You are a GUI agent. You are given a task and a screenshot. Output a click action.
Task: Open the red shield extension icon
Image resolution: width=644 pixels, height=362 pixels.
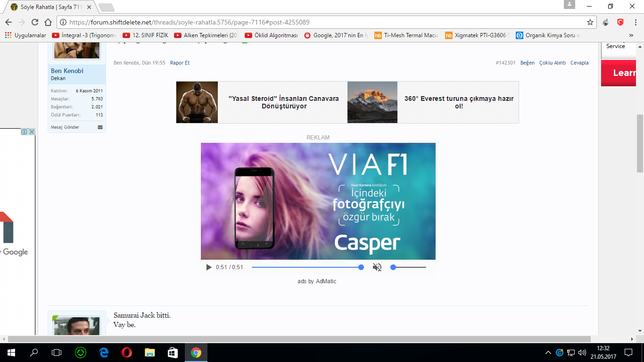coord(620,22)
